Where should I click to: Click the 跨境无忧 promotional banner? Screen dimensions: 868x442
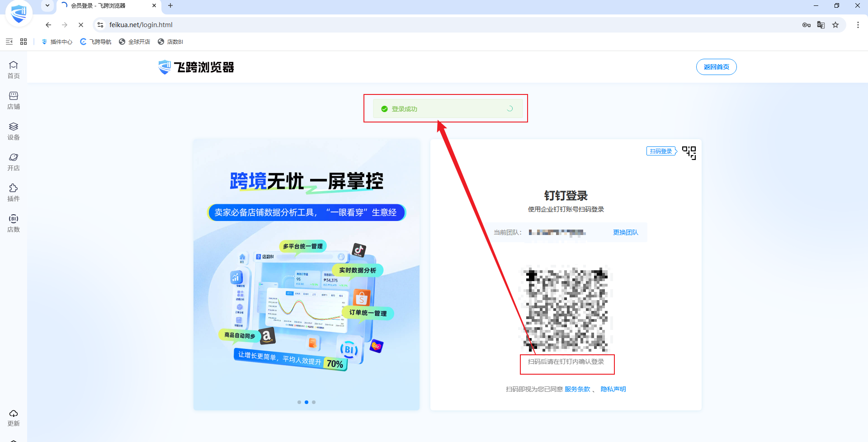[307, 275]
